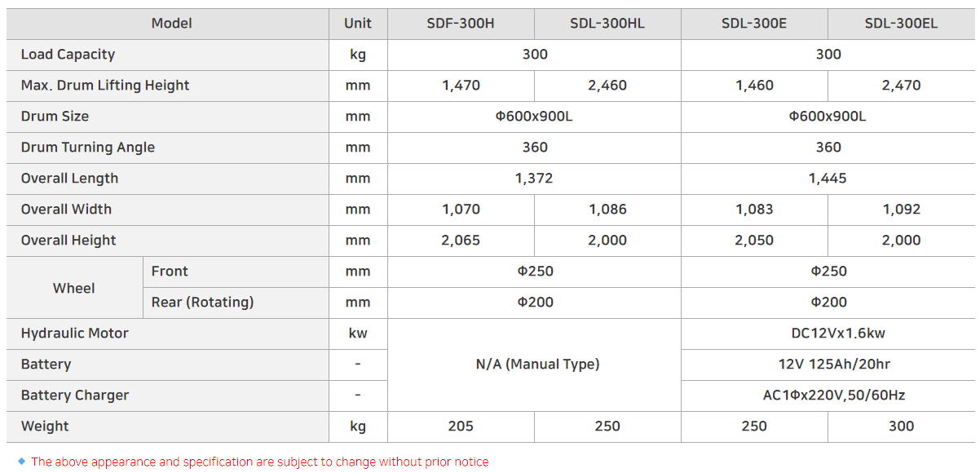
Task: Click the 2,065 overall height value
Action: (461, 241)
